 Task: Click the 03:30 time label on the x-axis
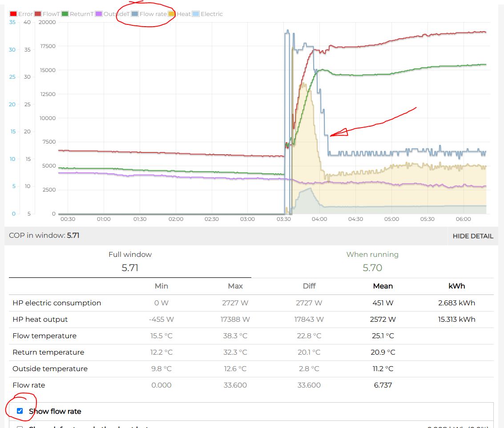pos(284,219)
